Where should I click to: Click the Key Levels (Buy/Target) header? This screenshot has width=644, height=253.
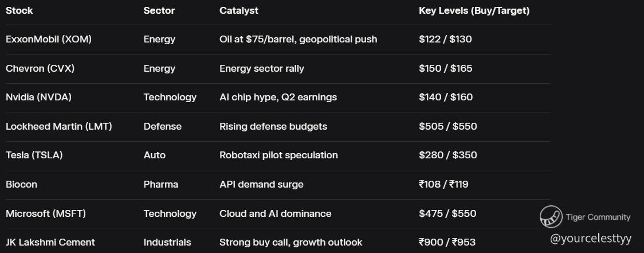[x=474, y=10]
